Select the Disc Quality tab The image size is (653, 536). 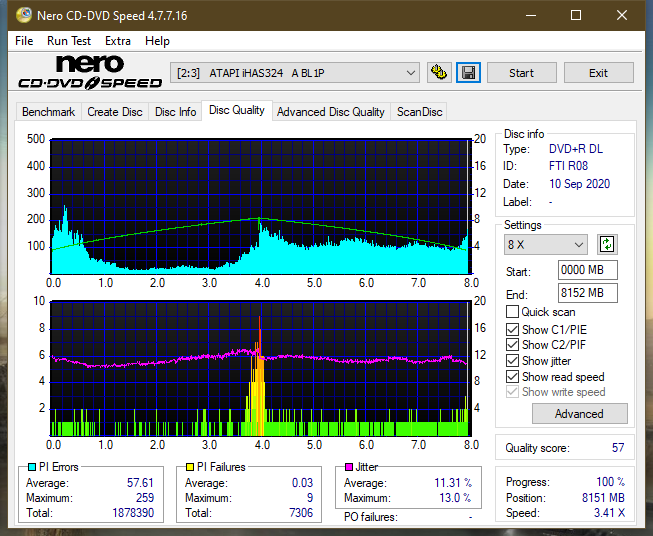(x=237, y=110)
